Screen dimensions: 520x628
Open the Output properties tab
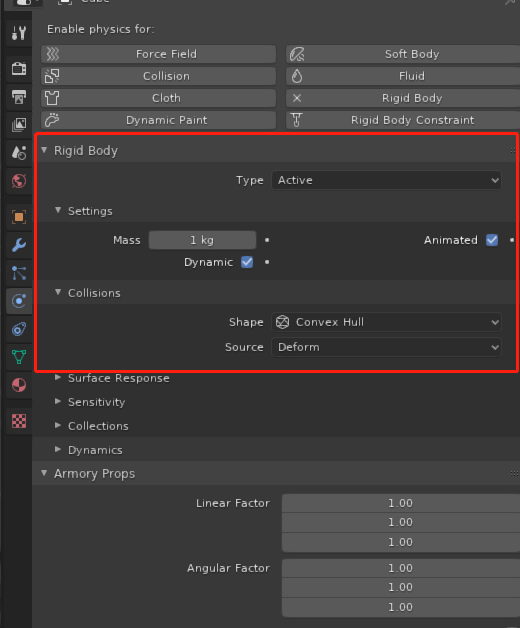point(19,97)
